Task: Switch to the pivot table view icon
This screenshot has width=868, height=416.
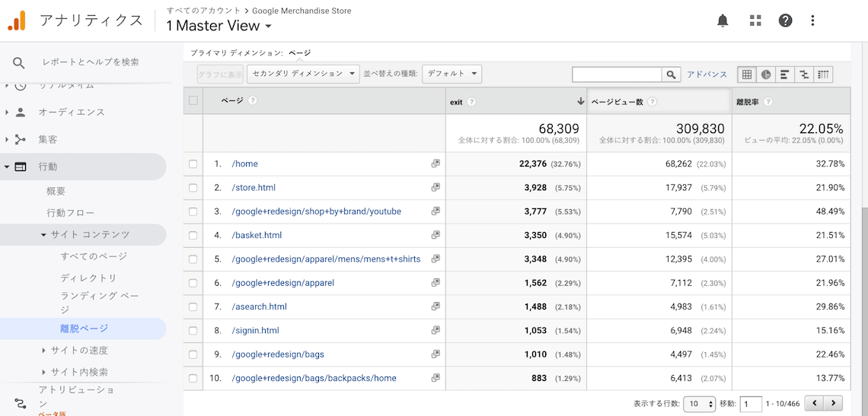Action: point(823,75)
